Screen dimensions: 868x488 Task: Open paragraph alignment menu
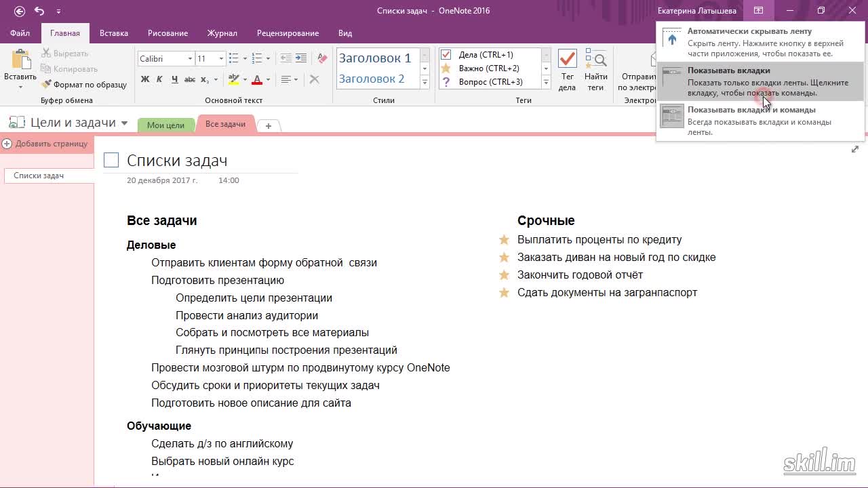coord(290,79)
